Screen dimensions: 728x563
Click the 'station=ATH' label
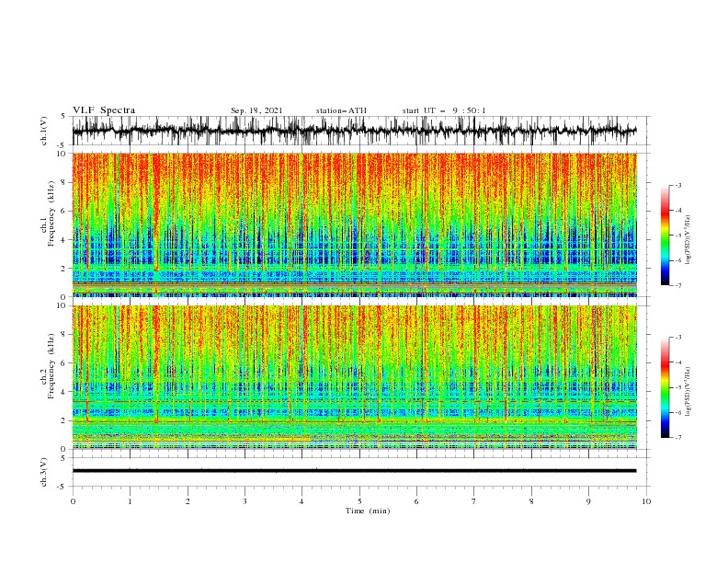click(x=341, y=110)
